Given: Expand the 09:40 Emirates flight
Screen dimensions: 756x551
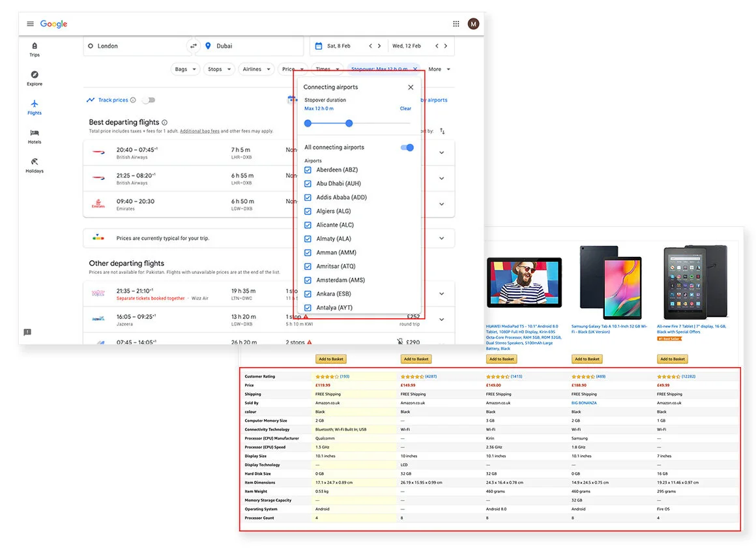Looking at the screenshot, I should pyautogui.click(x=441, y=204).
